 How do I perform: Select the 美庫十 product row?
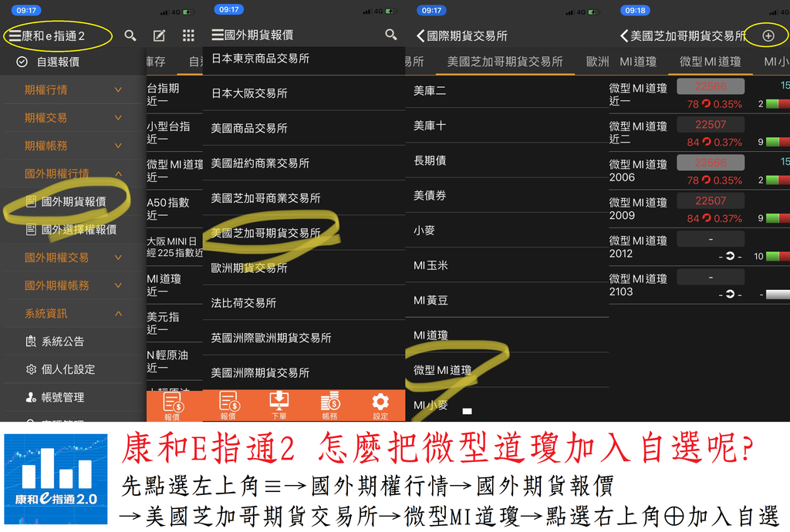[508, 126]
